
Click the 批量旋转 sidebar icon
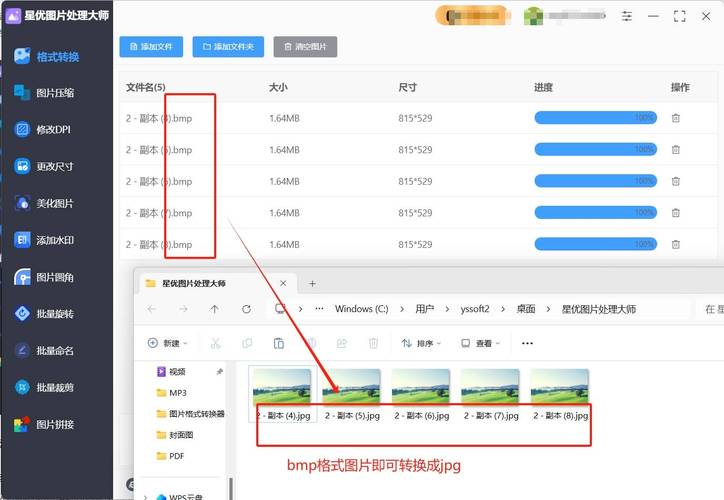(22, 313)
